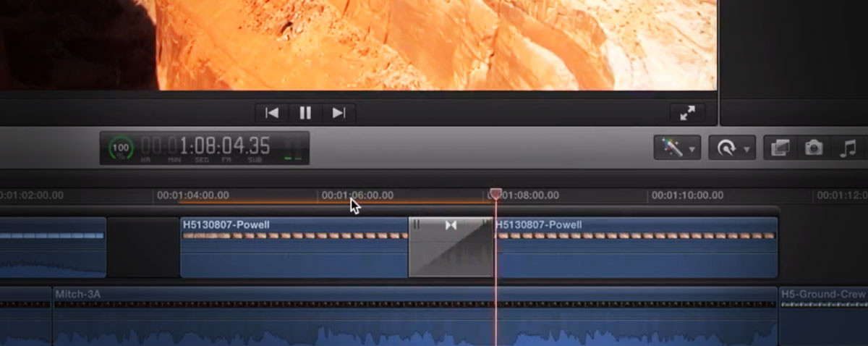Go to previous edit point button
Viewport: 868px width, 346px height.
coord(272,113)
